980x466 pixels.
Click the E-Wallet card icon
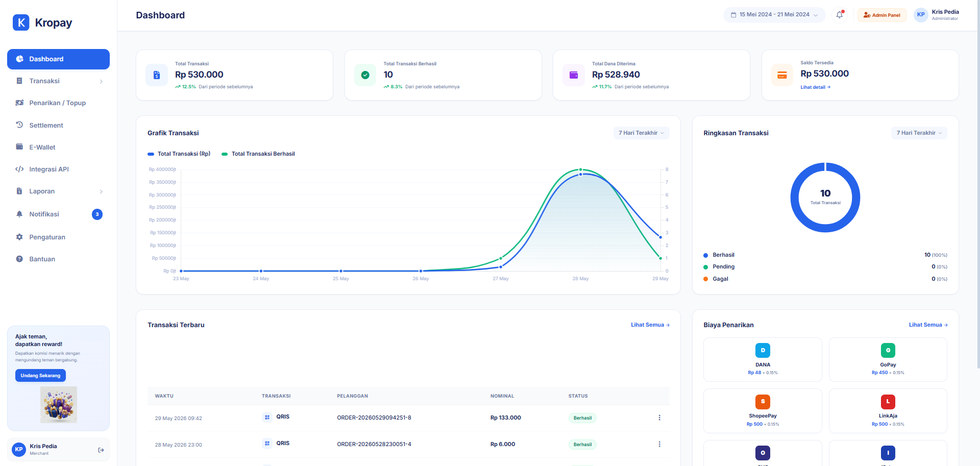(x=19, y=147)
